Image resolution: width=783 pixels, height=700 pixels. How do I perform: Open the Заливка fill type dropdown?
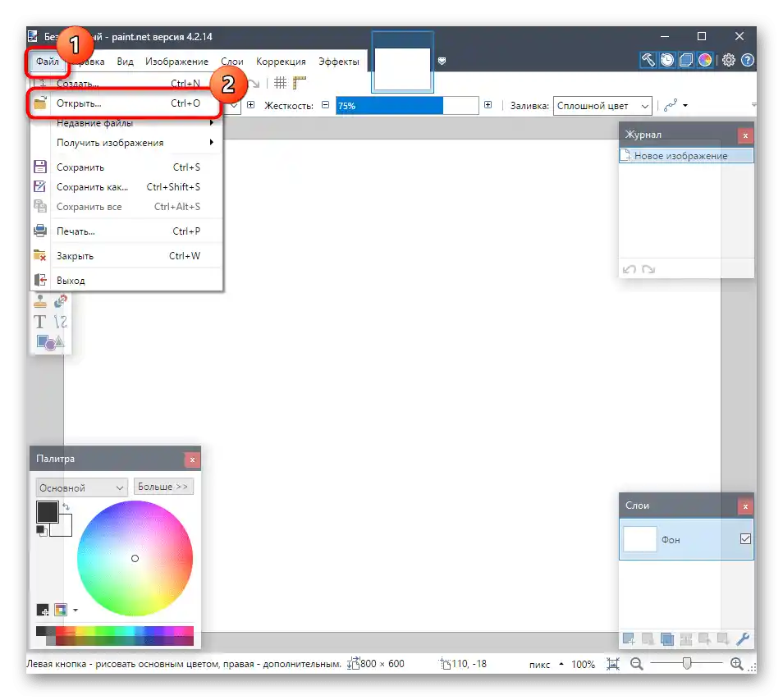click(602, 106)
